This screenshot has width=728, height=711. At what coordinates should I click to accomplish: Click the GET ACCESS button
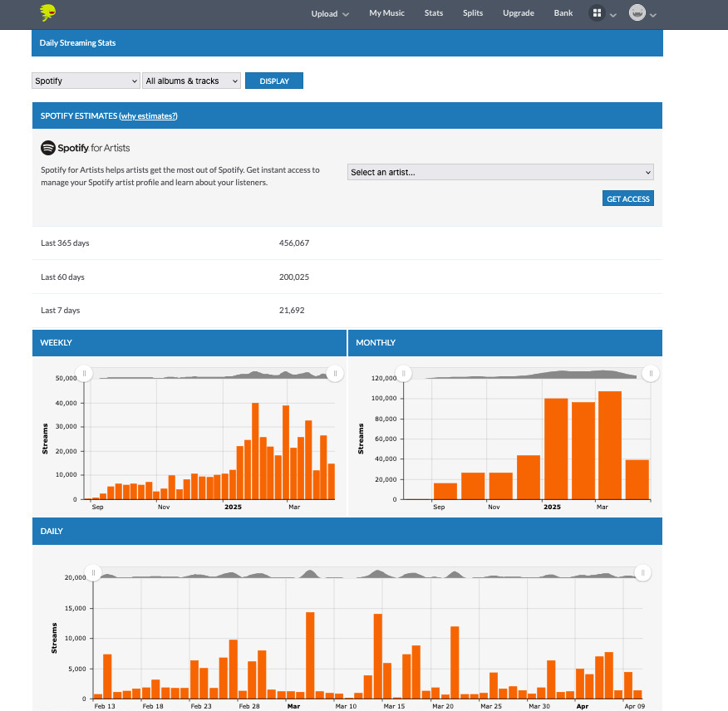coord(628,199)
